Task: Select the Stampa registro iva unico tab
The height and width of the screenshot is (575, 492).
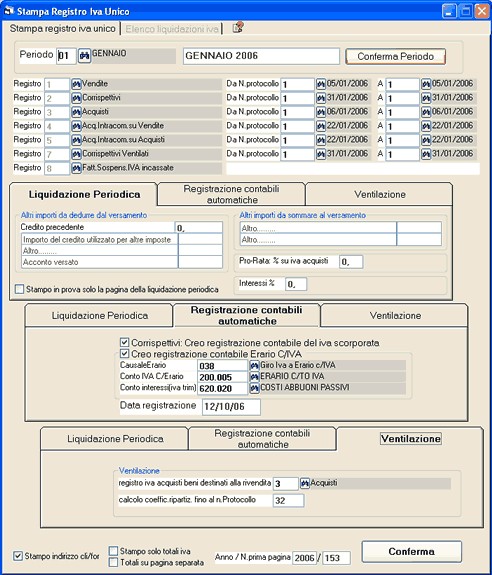Action: pyautogui.click(x=62, y=29)
